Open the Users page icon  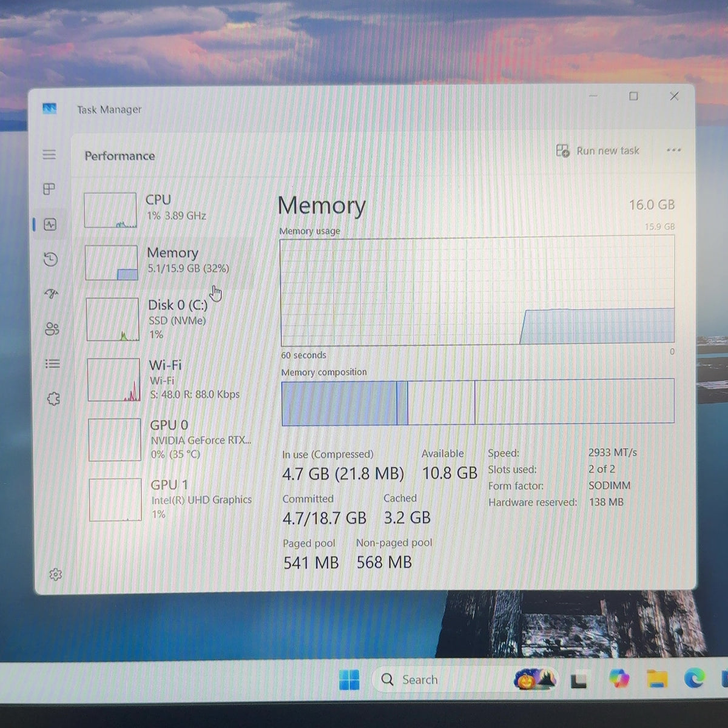tap(52, 329)
